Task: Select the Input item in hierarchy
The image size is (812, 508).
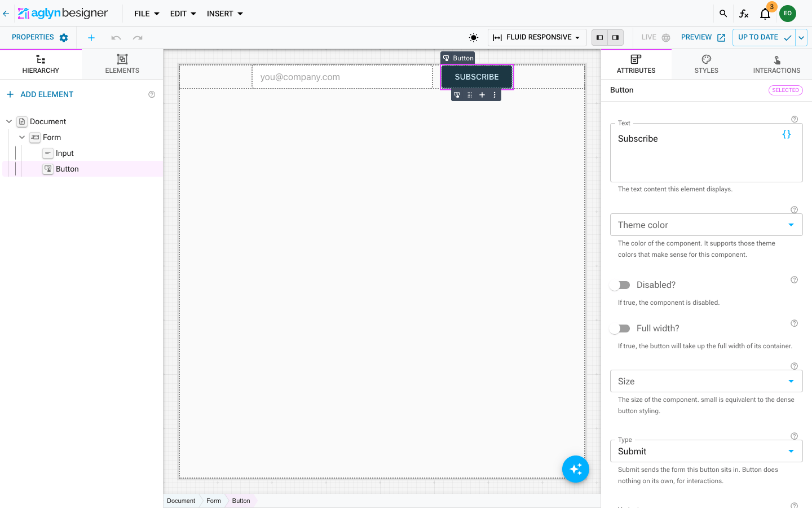Action: pyautogui.click(x=64, y=153)
